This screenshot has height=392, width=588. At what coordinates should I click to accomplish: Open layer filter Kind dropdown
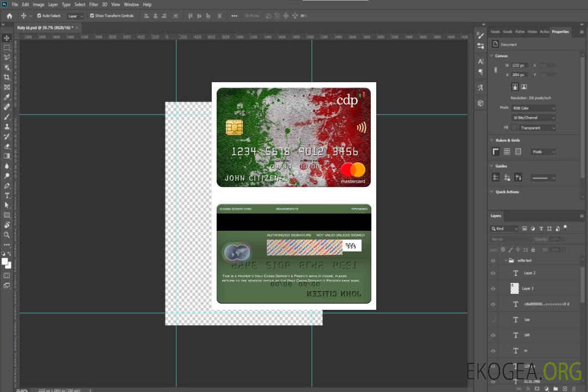pyautogui.click(x=504, y=229)
